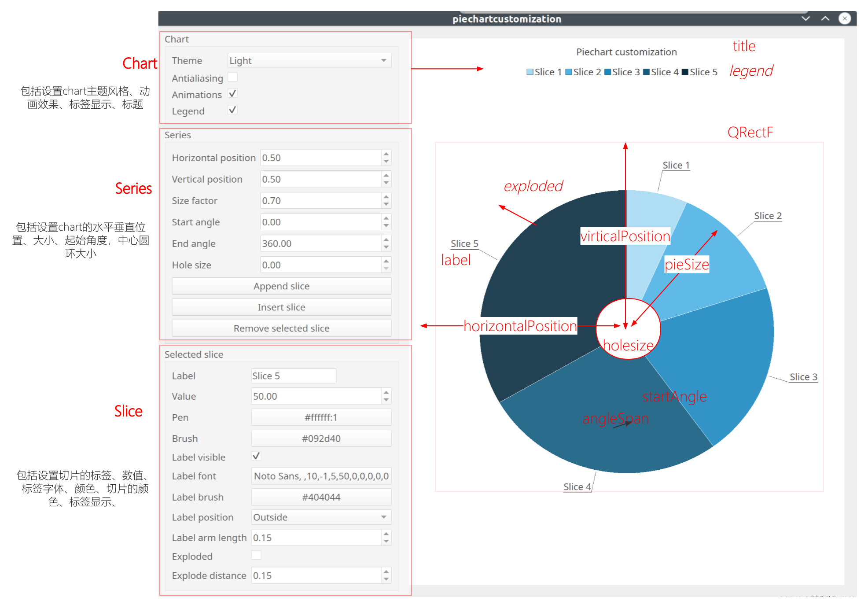Click the Horizontal position stepper
The image size is (868, 608).
coord(387,158)
